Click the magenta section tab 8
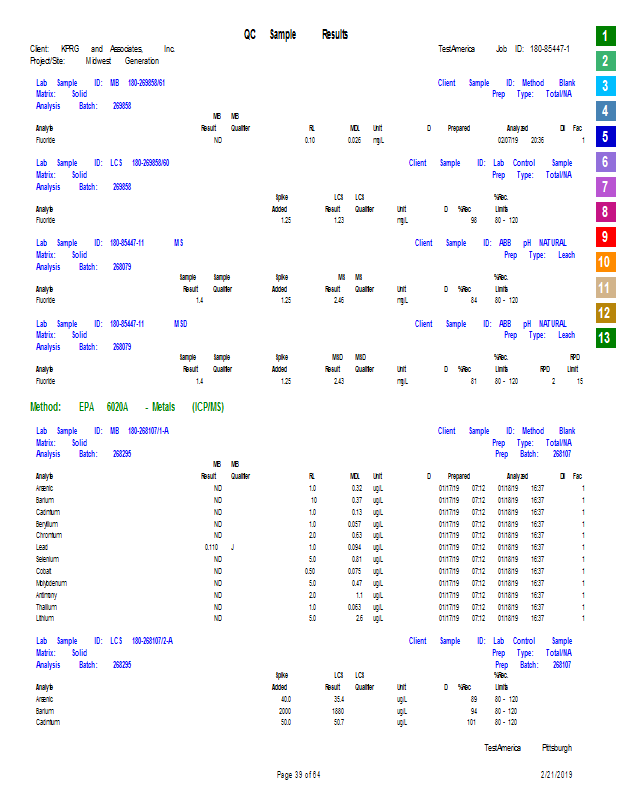The image size is (618, 800). pyautogui.click(x=604, y=212)
